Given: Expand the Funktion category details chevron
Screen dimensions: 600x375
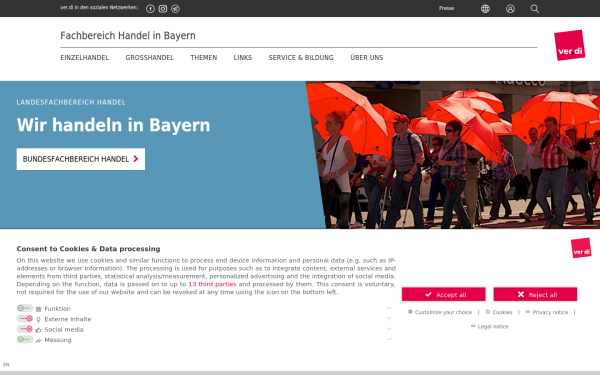Looking at the screenshot, I should 389,308.
